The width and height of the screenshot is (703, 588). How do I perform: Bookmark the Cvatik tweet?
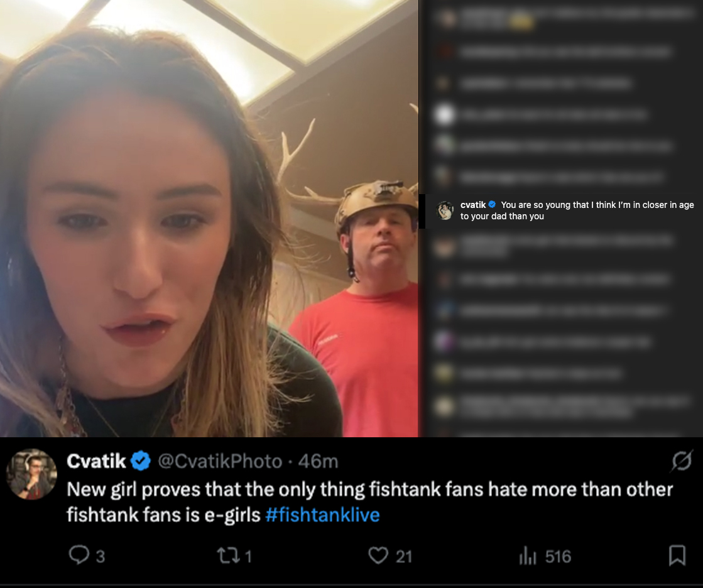[677, 555]
